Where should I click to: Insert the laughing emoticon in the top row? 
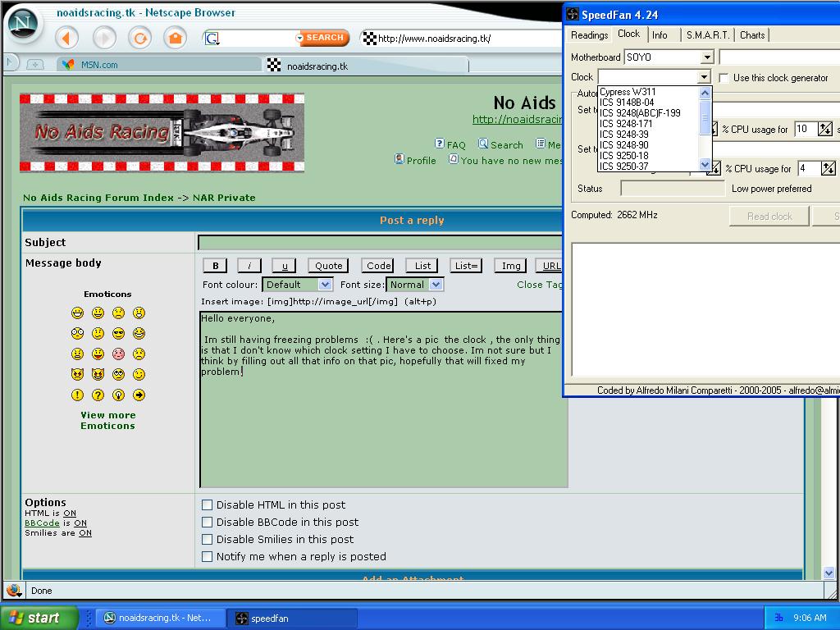point(77,313)
